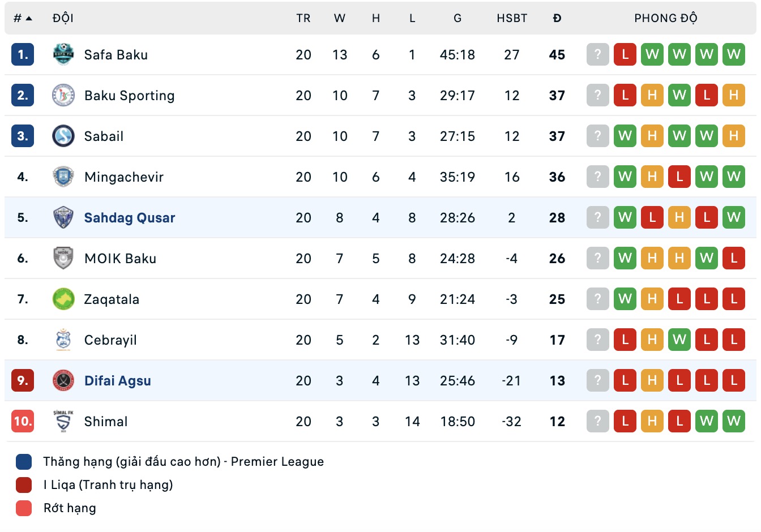
Task: Click Difai Agsu's orange H form badge
Action: coord(652,381)
